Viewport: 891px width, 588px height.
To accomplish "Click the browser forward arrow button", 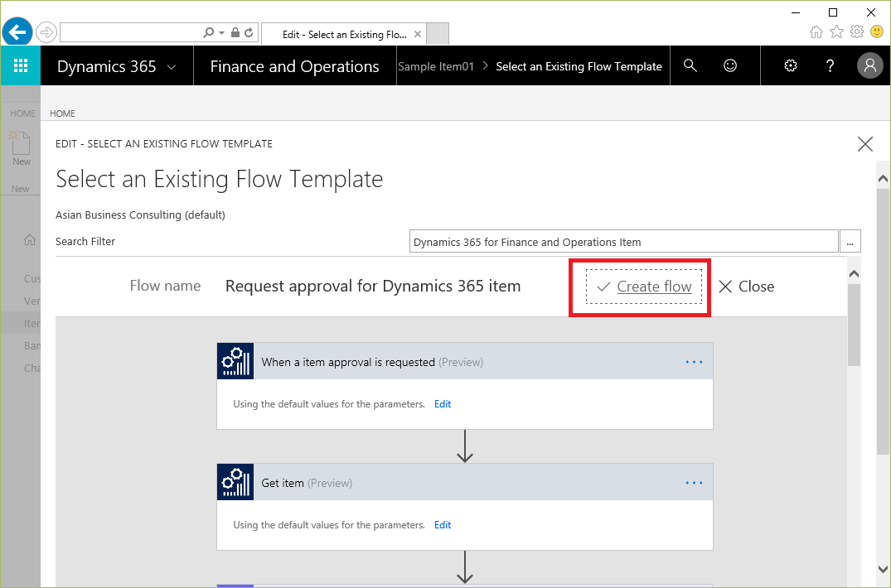I will 46,32.
